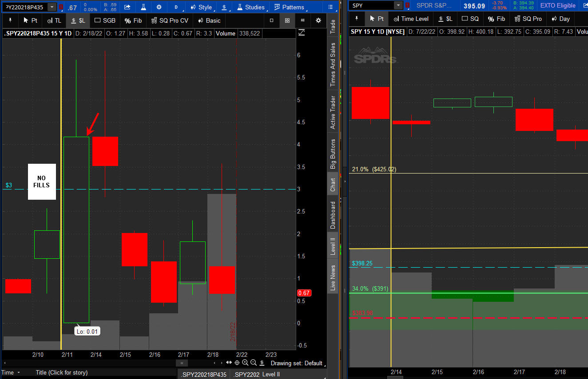
Task: Select the SGB rectangle drawing tool
Action: (105, 20)
